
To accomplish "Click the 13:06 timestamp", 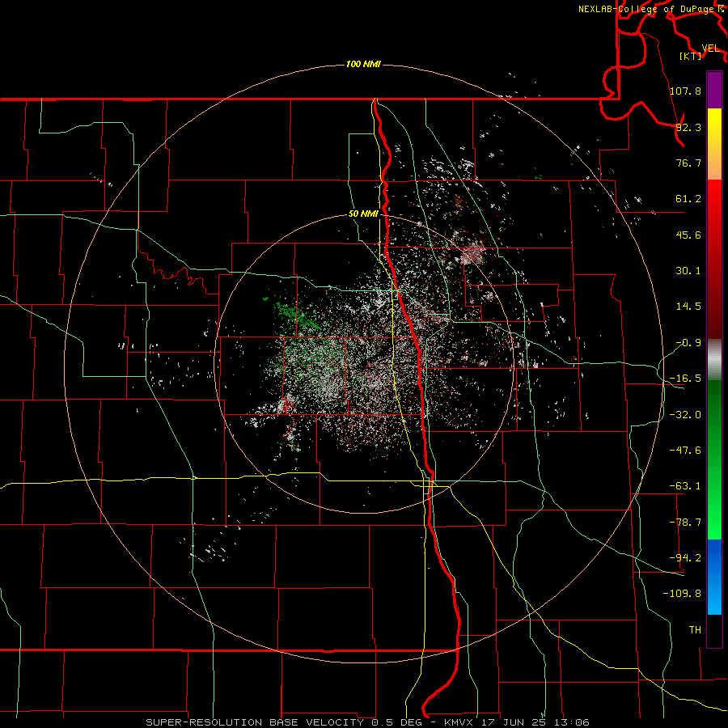I will click(x=574, y=722).
